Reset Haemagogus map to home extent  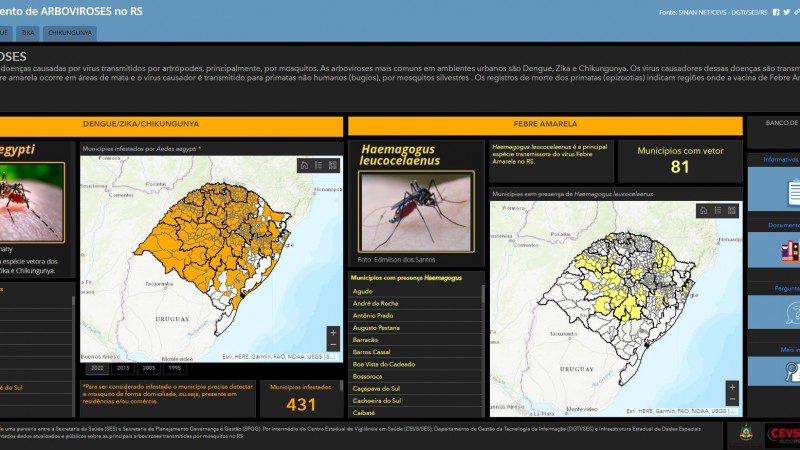tap(704, 211)
